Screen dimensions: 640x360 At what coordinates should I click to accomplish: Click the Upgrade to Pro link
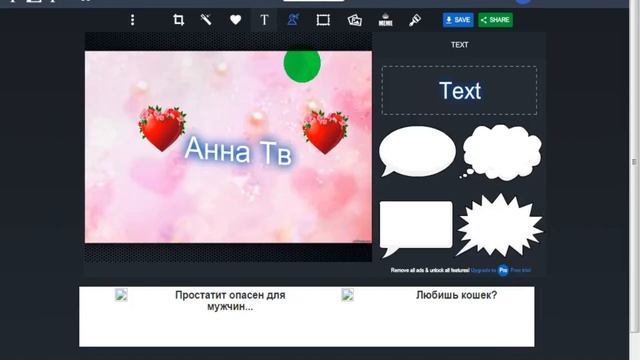click(483, 270)
